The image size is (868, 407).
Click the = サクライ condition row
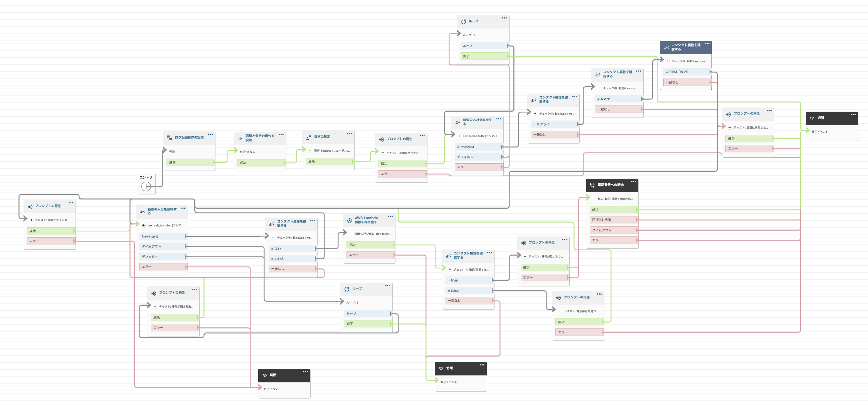[555, 124]
